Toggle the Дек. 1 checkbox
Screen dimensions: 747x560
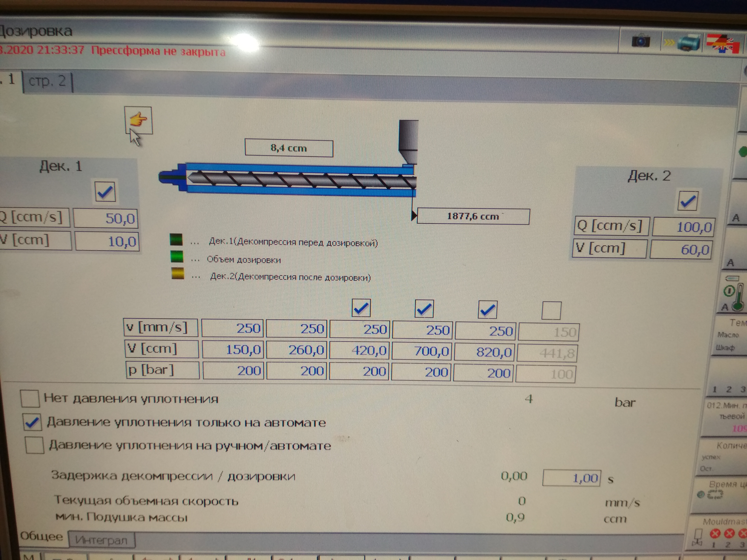pyautogui.click(x=105, y=192)
